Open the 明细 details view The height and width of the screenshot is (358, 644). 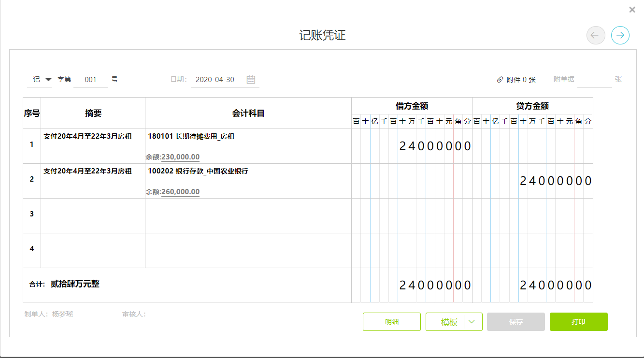pos(391,322)
